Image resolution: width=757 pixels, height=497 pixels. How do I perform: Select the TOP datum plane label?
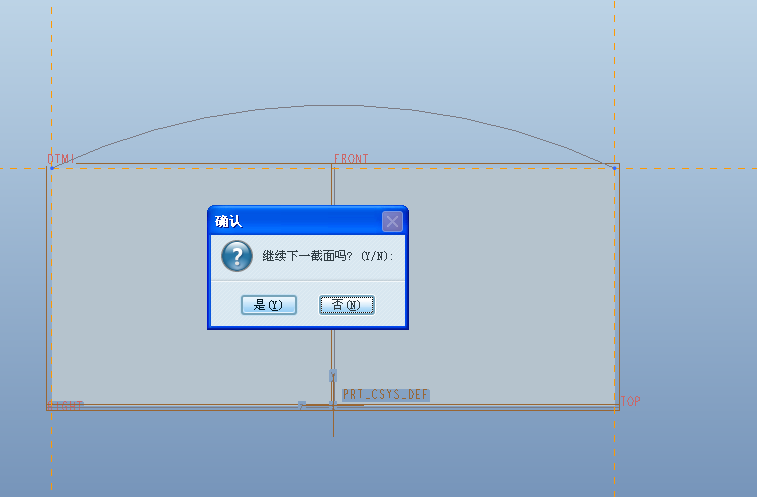[x=631, y=401]
